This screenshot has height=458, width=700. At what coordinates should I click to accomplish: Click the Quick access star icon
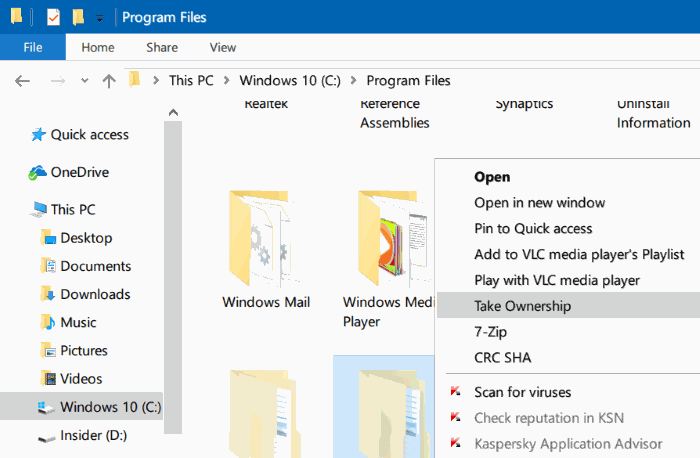pyautogui.click(x=38, y=134)
